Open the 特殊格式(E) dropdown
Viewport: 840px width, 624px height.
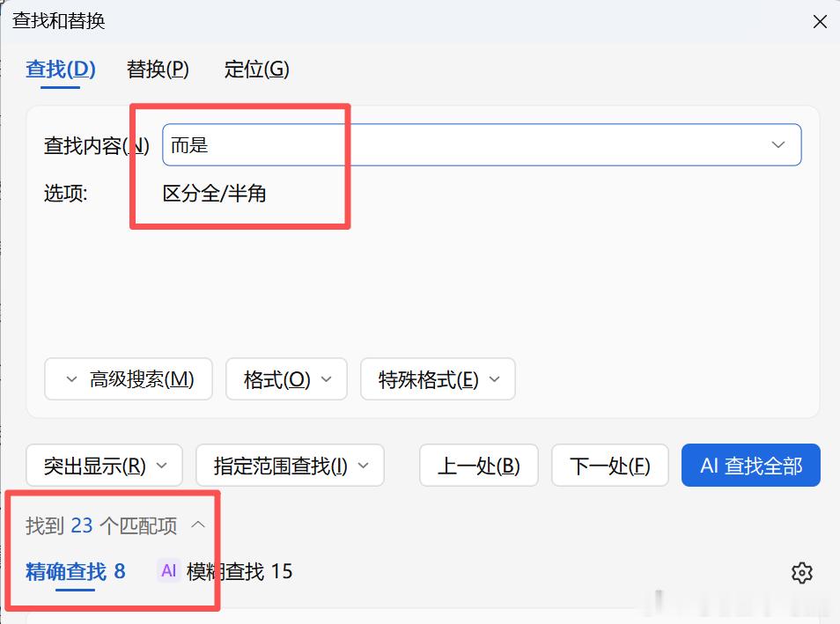438,379
